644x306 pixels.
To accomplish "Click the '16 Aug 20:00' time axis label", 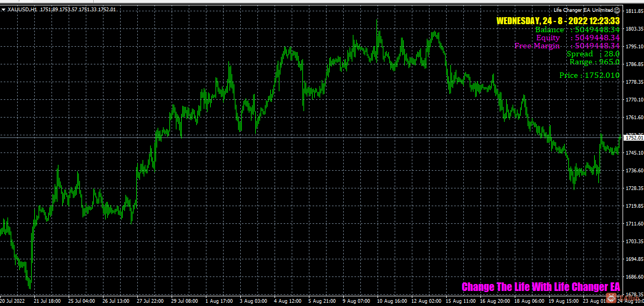I will tap(494, 302).
